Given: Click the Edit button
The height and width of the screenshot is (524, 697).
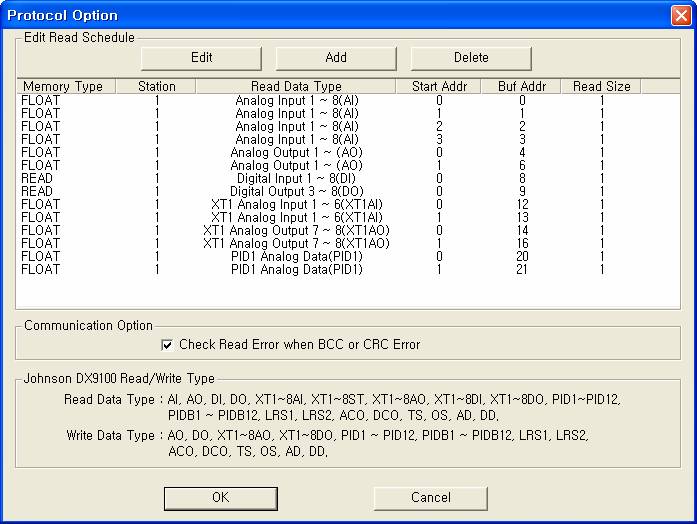Looking at the screenshot, I should (201, 57).
